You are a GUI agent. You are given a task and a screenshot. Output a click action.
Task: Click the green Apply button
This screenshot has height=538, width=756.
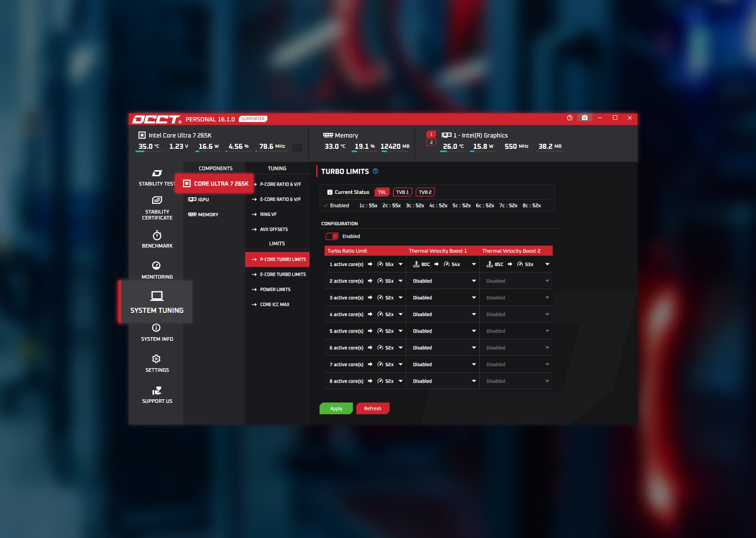(336, 408)
